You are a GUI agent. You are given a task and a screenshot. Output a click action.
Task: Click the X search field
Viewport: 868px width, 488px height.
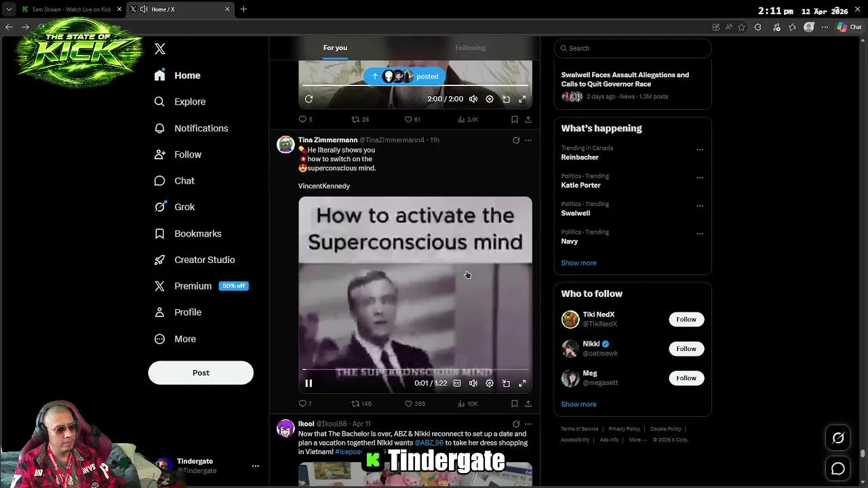633,48
